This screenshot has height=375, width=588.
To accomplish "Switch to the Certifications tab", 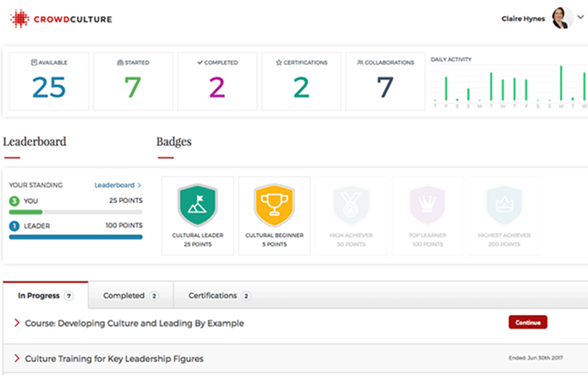I will [219, 296].
